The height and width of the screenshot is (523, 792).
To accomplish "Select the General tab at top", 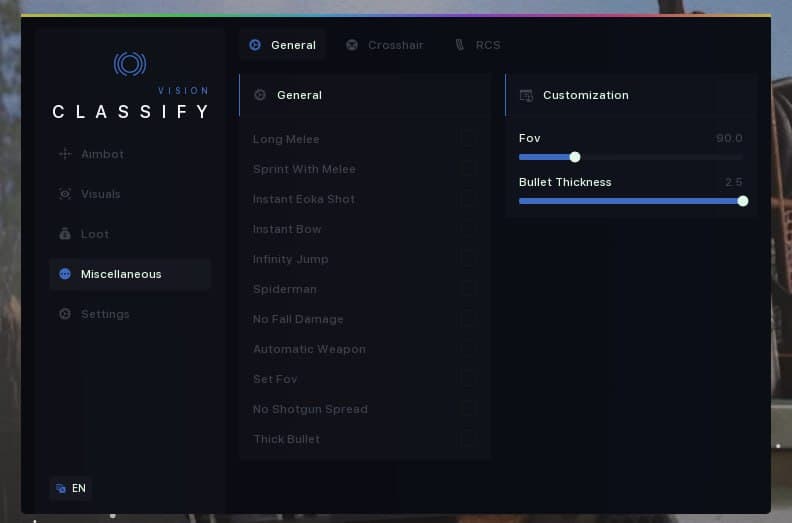I will tap(283, 45).
